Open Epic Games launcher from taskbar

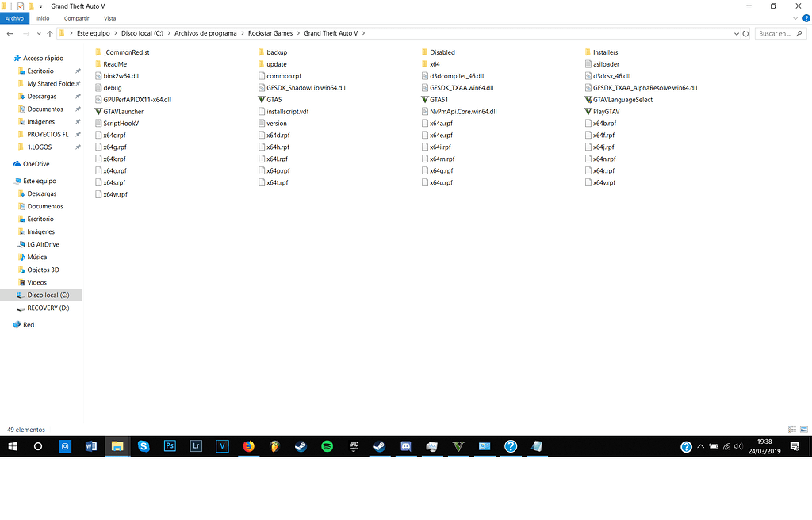(353, 446)
